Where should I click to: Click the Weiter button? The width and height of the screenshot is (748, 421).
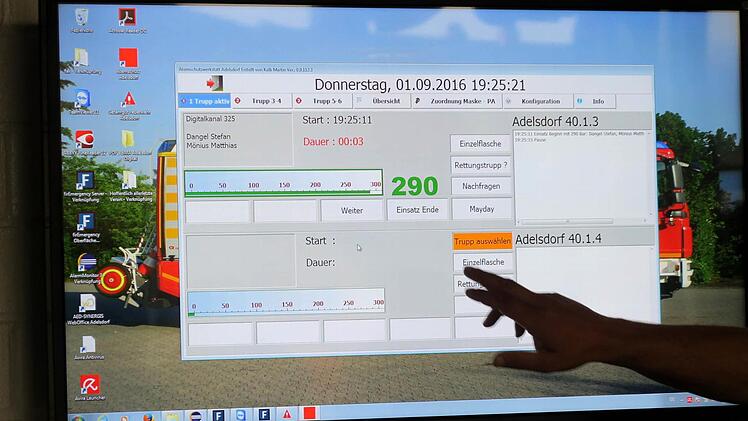tap(352, 210)
